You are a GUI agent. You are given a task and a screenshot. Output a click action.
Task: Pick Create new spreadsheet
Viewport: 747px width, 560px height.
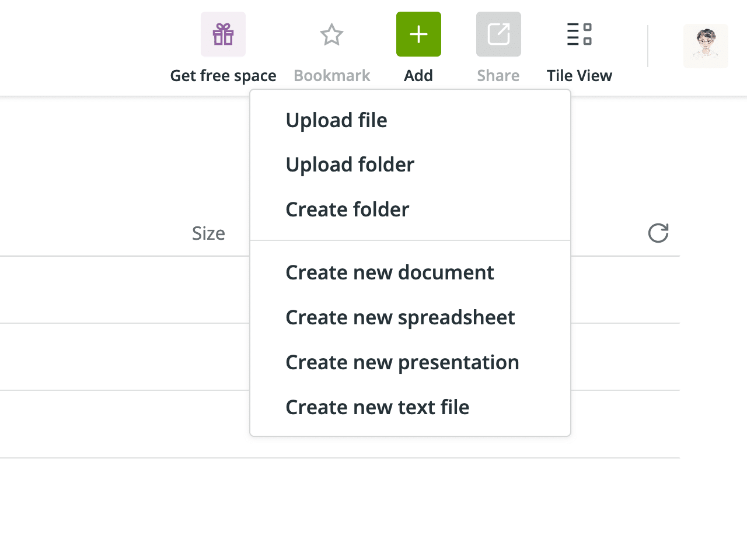pos(400,317)
